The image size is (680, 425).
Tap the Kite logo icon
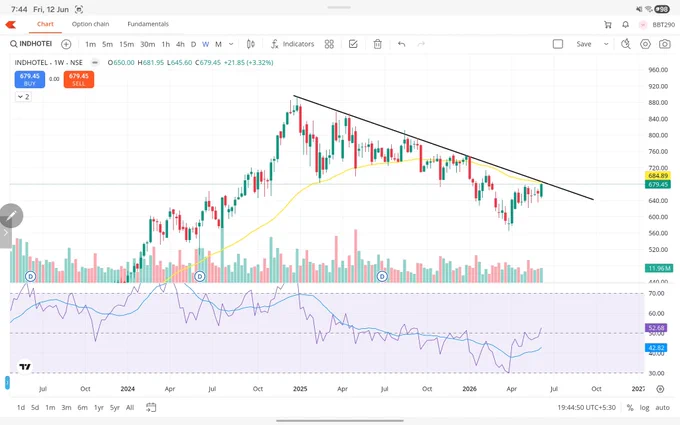pos(10,24)
